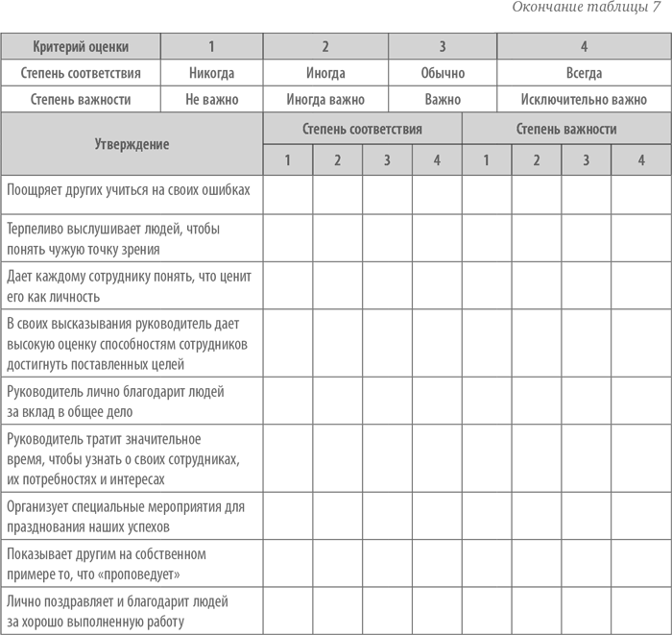
Task: Click the 'Степень соответствия' header
Action: click(x=362, y=129)
